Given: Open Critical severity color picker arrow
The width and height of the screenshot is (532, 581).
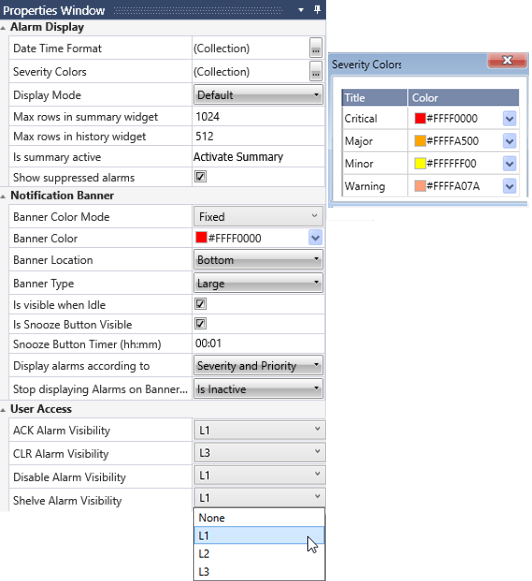Looking at the screenshot, I should pos(509,119).
